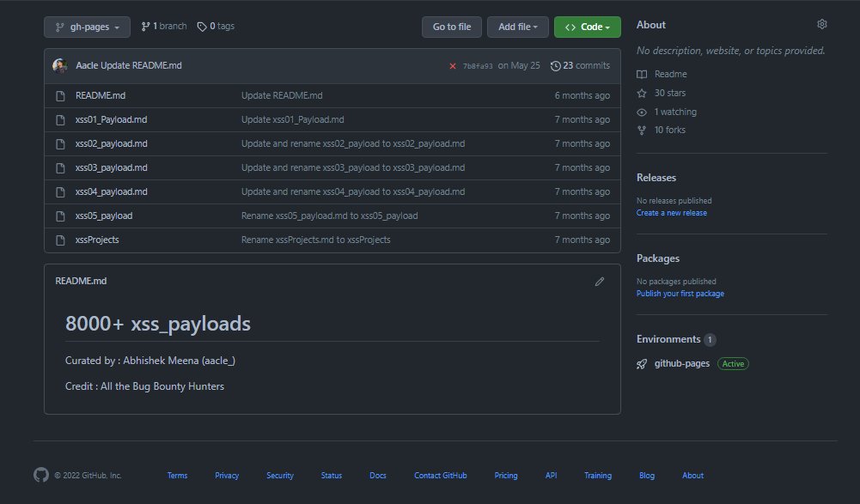This screenshot has height=504, width=860.
Task: Click the book icon beside Readme
Action: click(x=642, y=75)
